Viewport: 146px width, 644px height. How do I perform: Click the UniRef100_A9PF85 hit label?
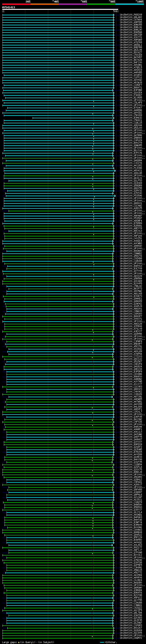tap(131, 22)
